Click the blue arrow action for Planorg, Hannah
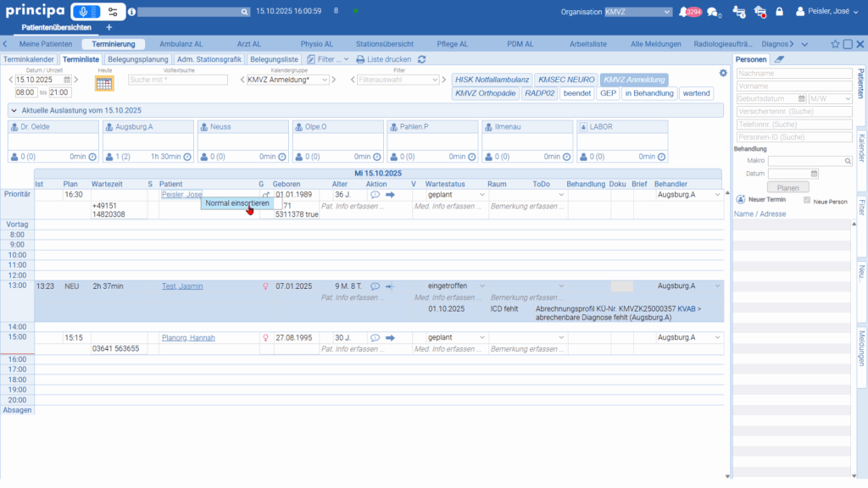This screenshot has height=488, width=868. (x=391, y=337)
